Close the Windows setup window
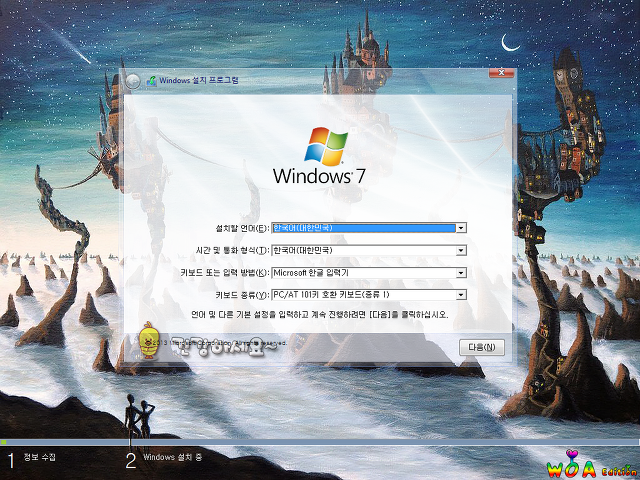This screenshot has height=480, width=640. (x=501, y=73)
